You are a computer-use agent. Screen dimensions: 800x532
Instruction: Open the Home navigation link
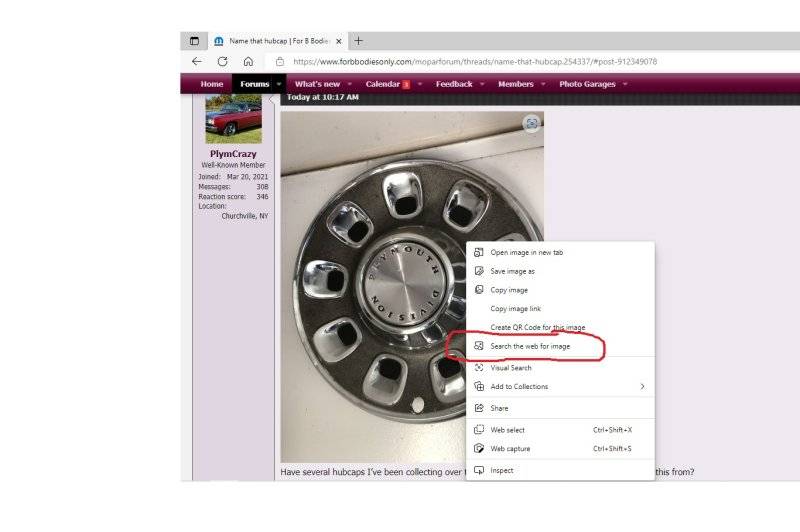212,84
